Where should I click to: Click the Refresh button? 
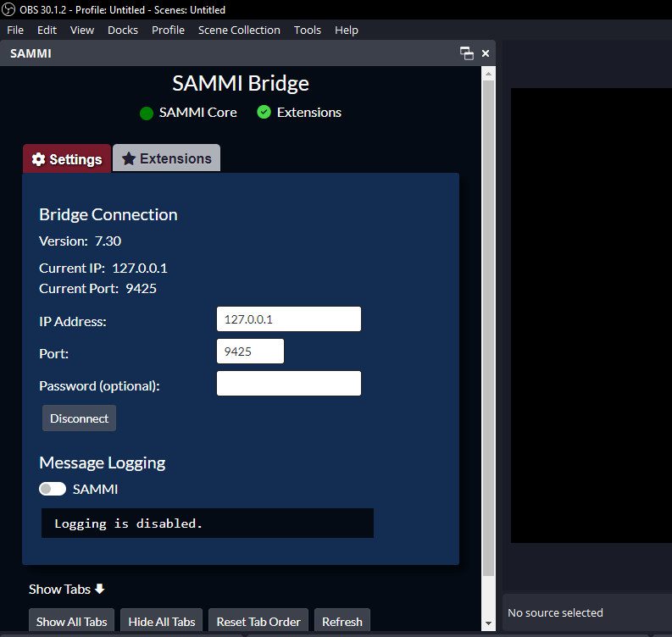pyautogui.click(x=342, y=621)
